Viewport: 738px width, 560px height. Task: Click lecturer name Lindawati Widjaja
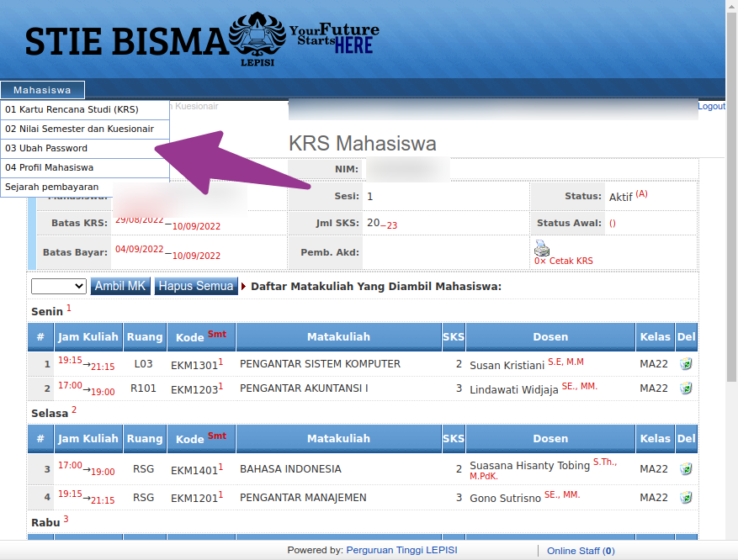(514, 390)
